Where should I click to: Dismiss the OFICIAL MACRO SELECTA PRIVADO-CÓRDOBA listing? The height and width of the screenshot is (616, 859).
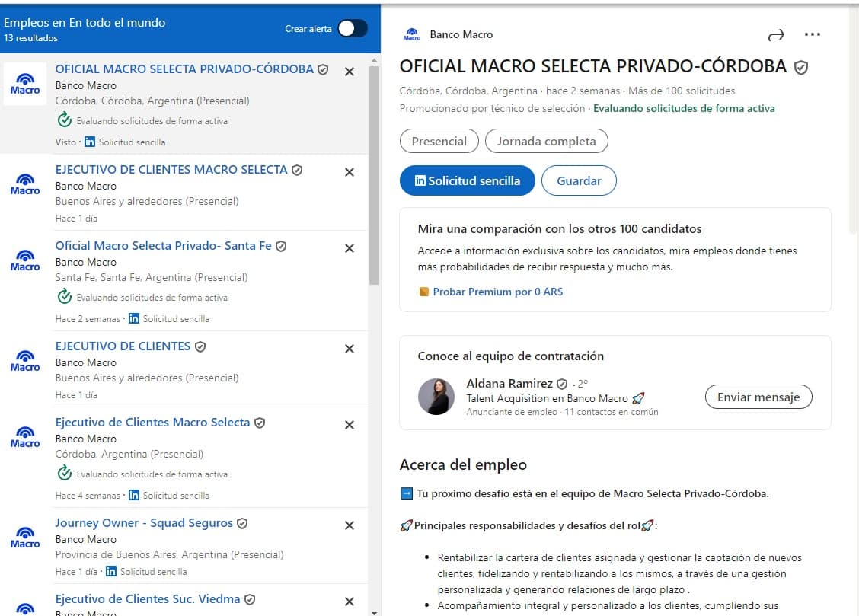coord(350,72)
